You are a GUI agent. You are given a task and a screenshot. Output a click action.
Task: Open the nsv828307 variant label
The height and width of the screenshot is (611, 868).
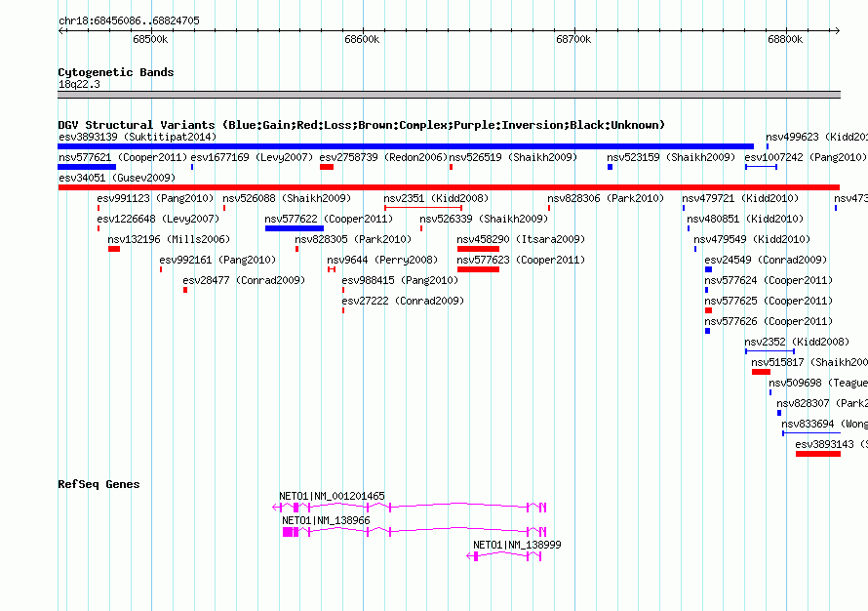point(822,403)
